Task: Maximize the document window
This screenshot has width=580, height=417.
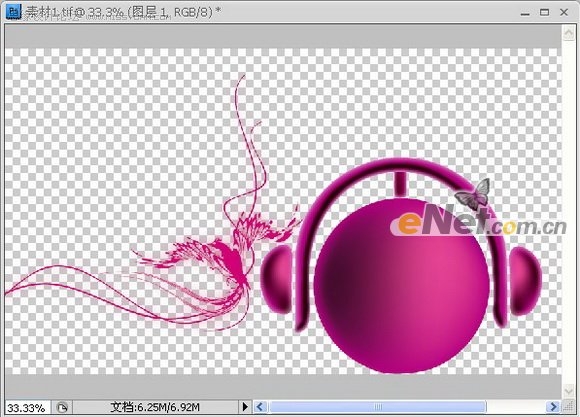Action: 544,12
